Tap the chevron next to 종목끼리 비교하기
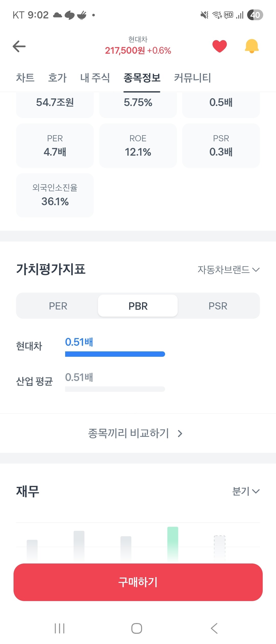Screen dimensions: 276x644 (180, 433)
